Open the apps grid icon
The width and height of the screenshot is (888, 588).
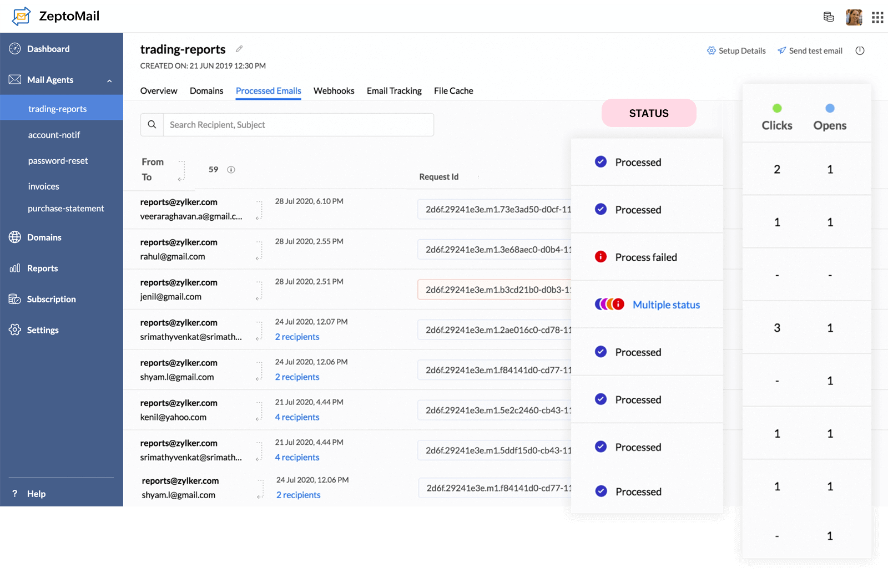tap(877, 18)
